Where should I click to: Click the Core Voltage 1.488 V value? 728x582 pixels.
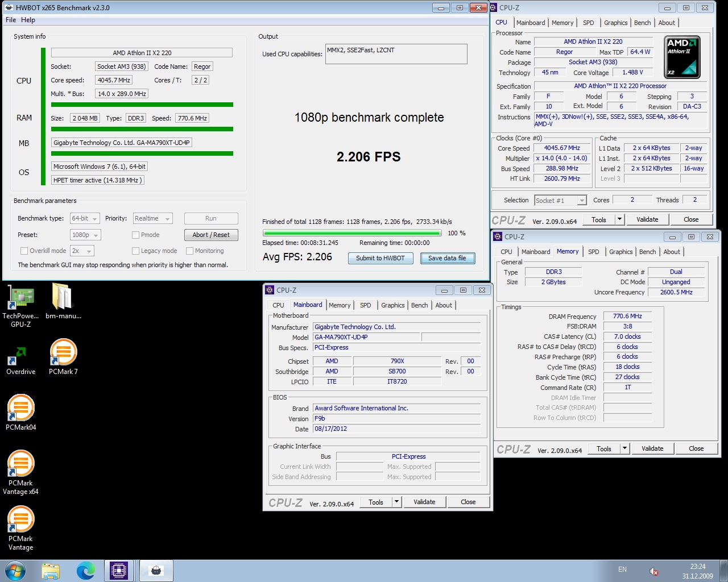tap(632, 72)
